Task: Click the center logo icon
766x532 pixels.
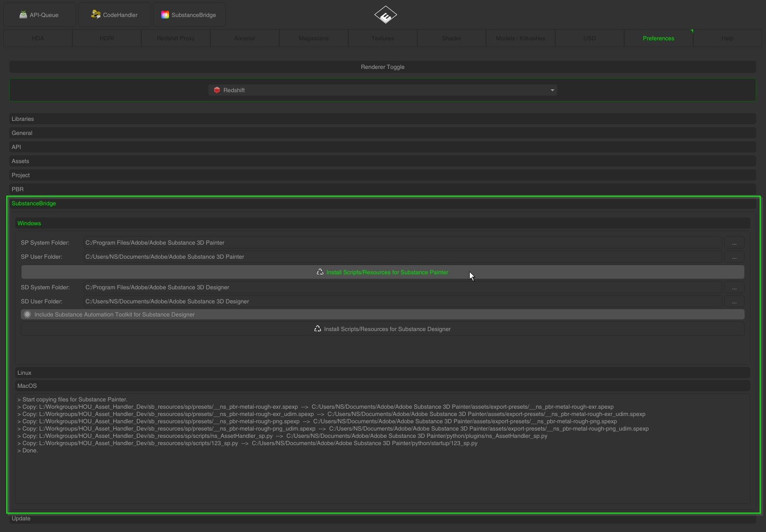Action: pos(385,15)
